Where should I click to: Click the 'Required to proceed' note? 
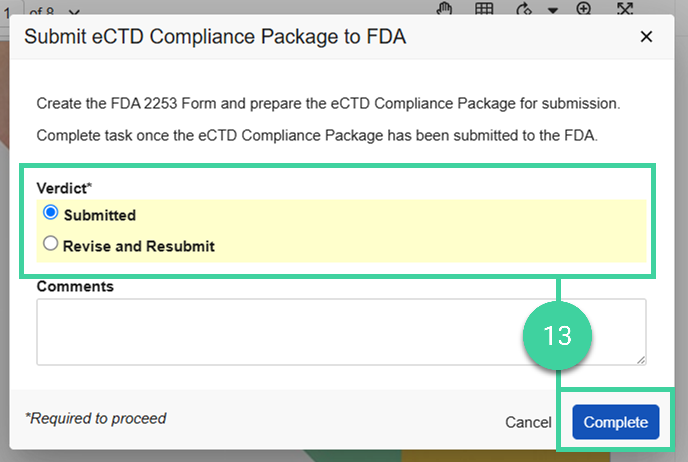click(96, 419)
